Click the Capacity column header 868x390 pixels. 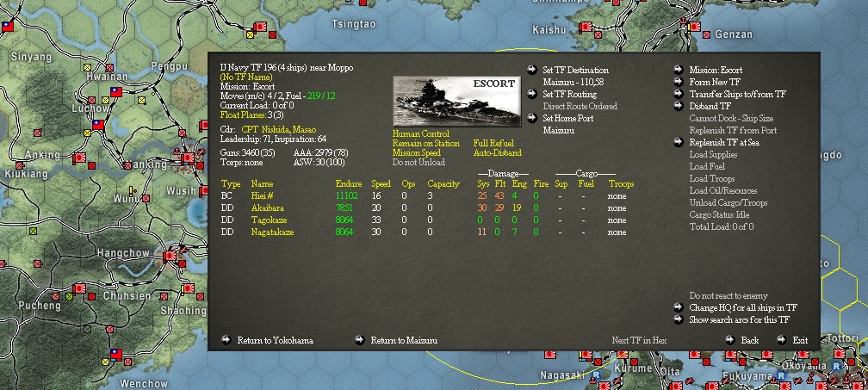coord(443,183)
